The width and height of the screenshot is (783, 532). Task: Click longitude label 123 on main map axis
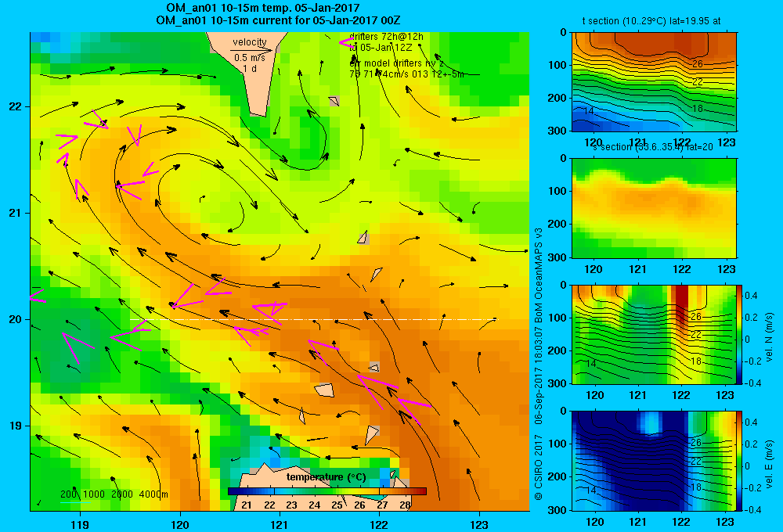tap(479, 524)
